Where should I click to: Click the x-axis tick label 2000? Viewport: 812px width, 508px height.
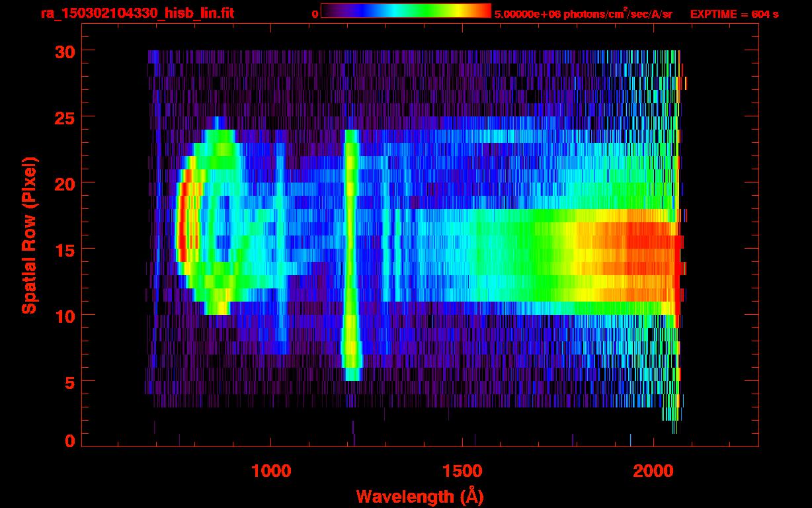click(654, 471)
